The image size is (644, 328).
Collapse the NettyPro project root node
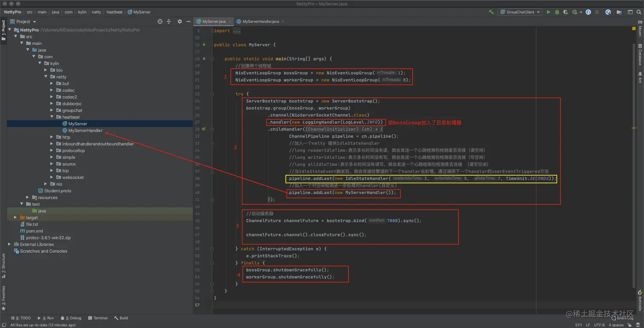point(9,30)
